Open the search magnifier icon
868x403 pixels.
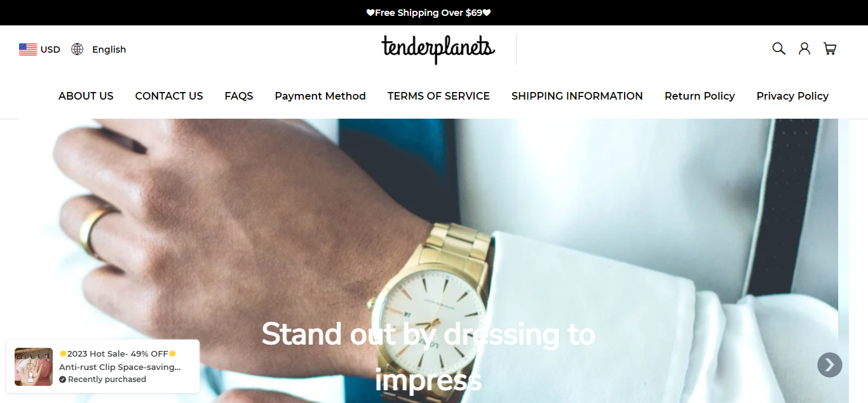tap(778, 49)
